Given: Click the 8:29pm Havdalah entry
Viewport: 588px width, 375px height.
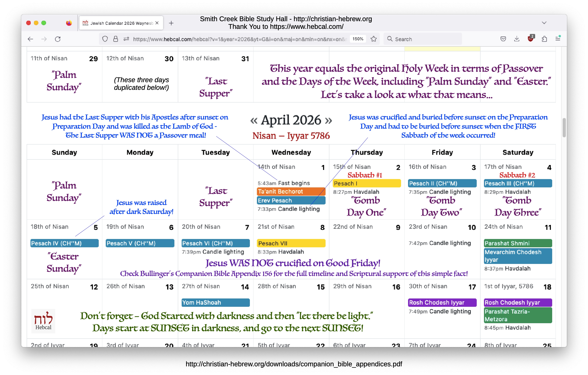Looking at the screenshot, I should pos(507,192).
